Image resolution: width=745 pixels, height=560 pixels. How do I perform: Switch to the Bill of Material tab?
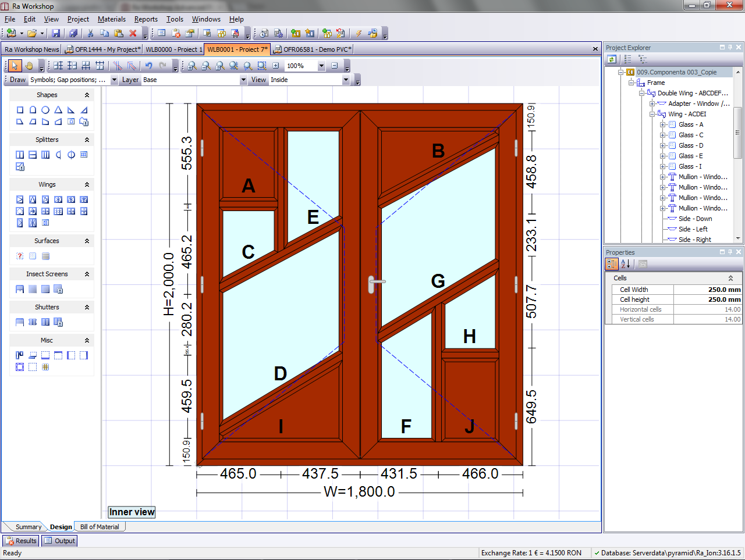point(100,527)
